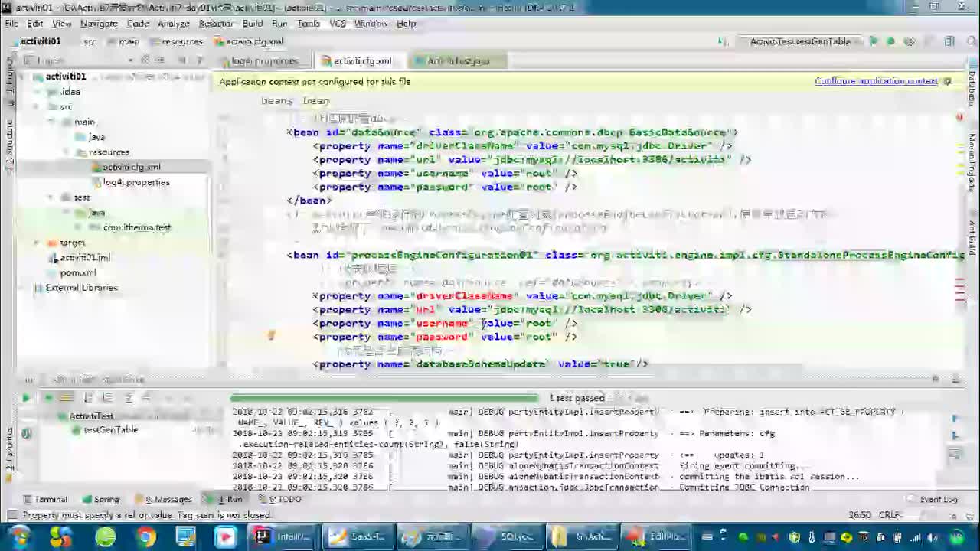Image resolution: width=980 pixels, height=551 pixels.
Task: Click the red error indicator atop editor scrollbar
Action: [x=959, y=117]
